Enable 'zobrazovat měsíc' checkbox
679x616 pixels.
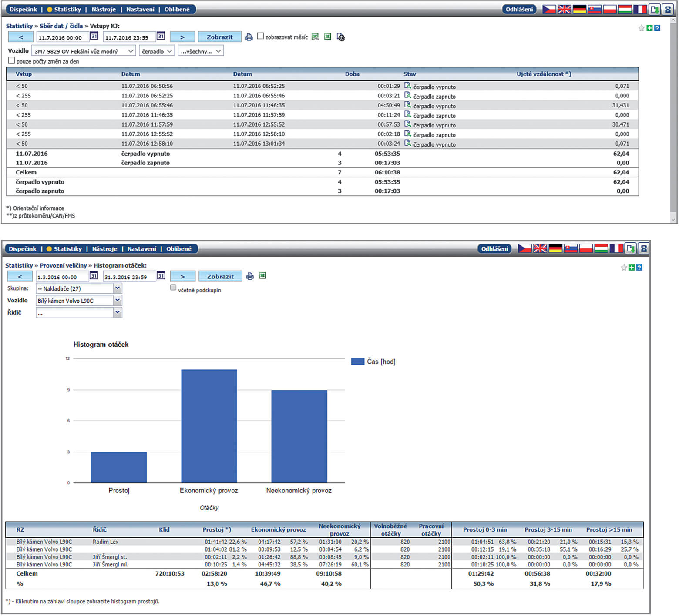coord(260,36)
